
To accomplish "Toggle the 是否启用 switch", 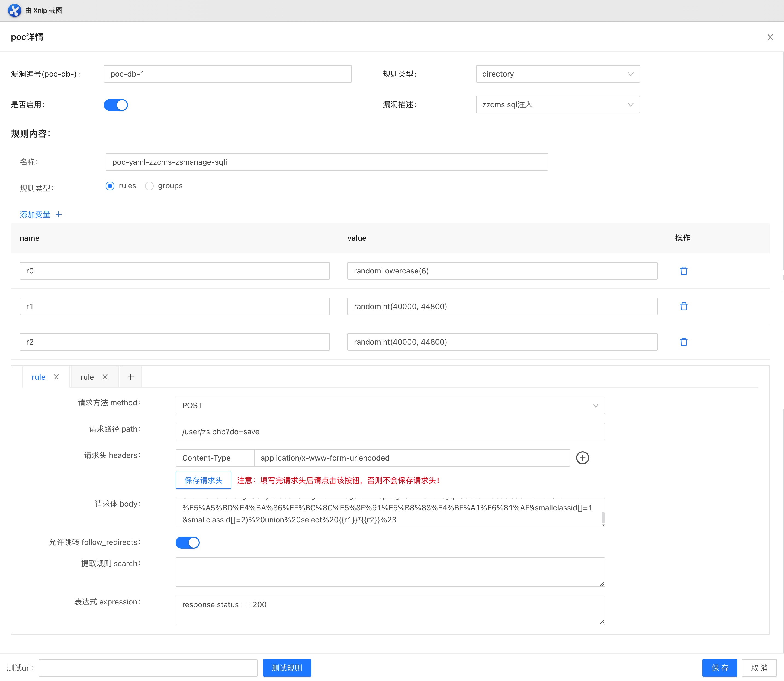I will pos(116,105).
